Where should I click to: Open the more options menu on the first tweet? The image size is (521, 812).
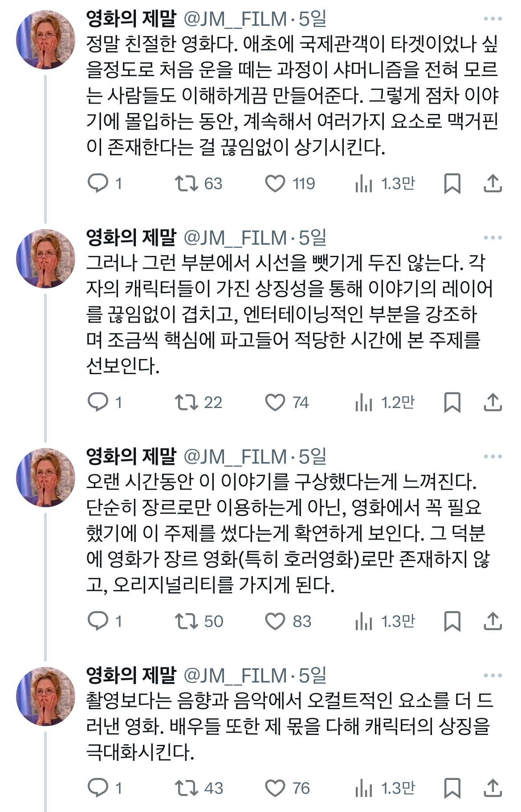click(x=492, y=18)
